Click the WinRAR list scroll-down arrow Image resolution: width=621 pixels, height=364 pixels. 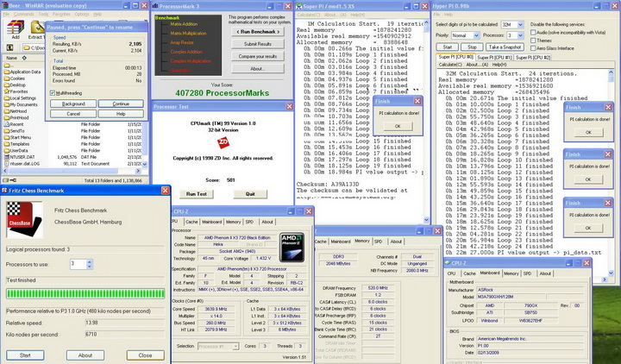(145, 164)
